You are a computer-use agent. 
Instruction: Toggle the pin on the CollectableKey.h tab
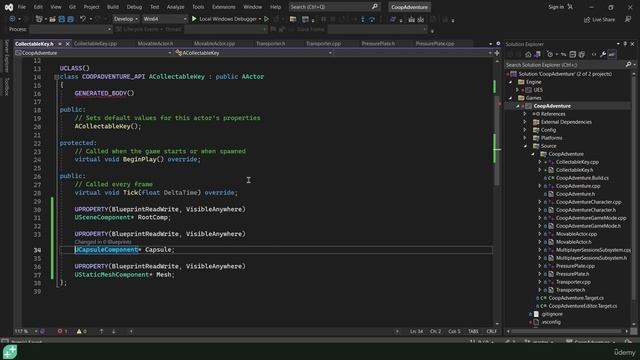(x=60, y=44)
